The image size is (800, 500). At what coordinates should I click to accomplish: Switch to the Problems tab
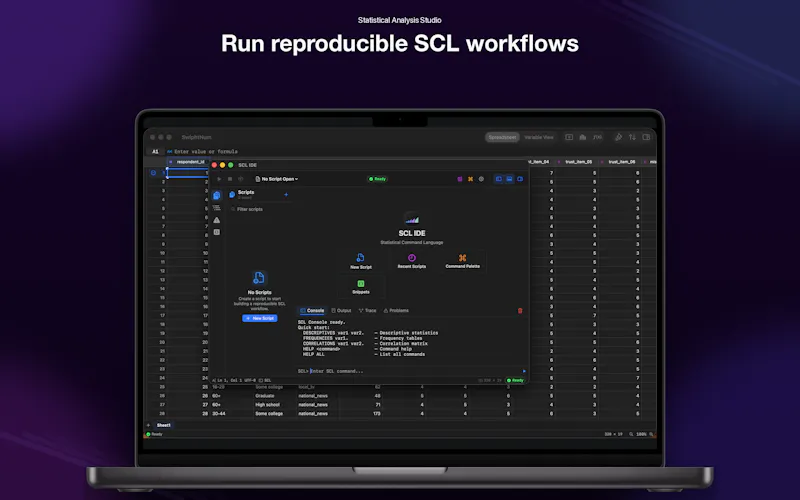click(x=396, y=311)
